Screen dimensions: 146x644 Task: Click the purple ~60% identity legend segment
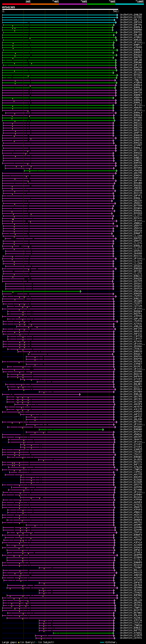[73, 4]
